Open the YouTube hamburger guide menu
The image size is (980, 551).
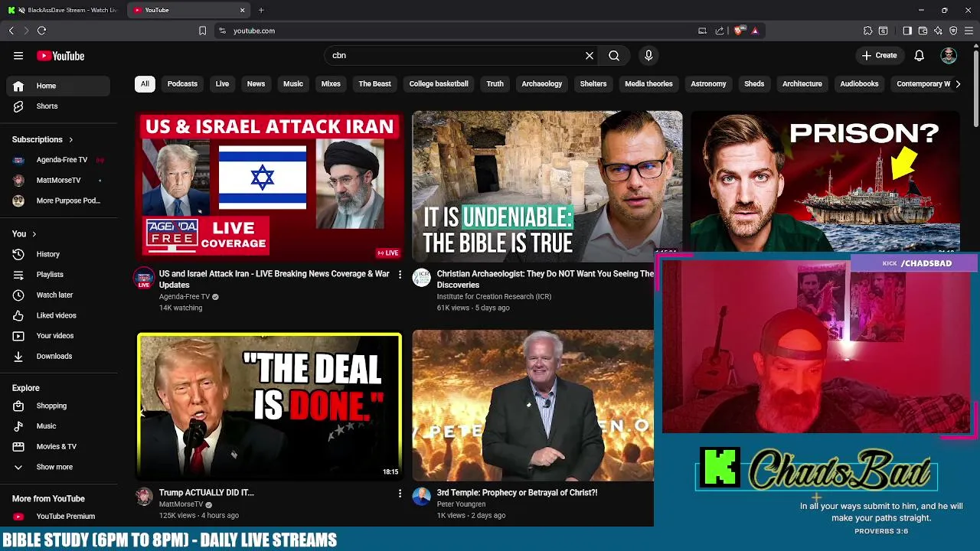click(18, 56)
